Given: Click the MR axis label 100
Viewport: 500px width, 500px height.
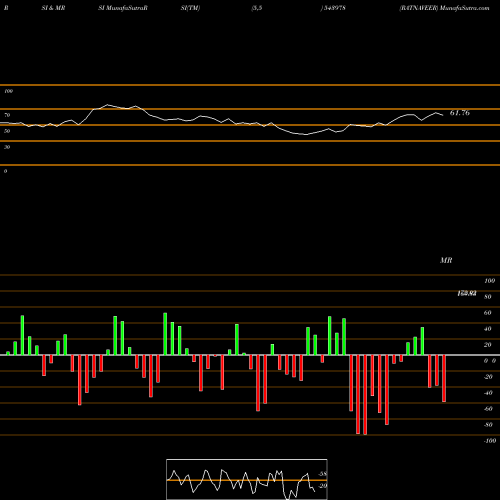Looking at the screenshot, I should click(x=489, y=281).
